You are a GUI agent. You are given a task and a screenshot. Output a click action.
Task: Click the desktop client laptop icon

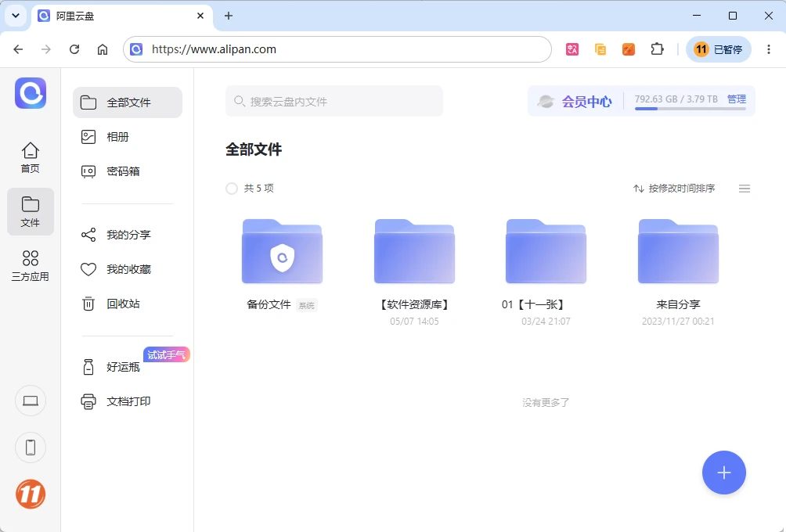[x=31, y=401]
